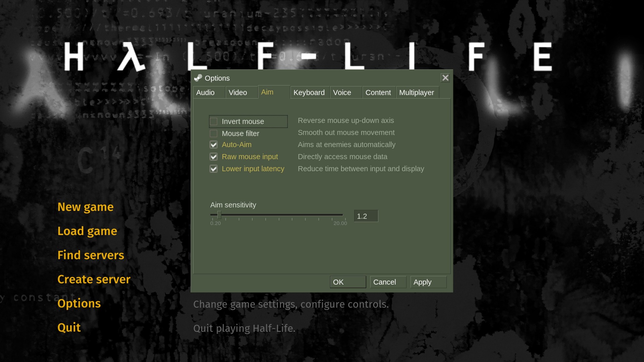644x362 pixels.
Task: Go to the Keyboard tab
Action: tap(310, 93)
